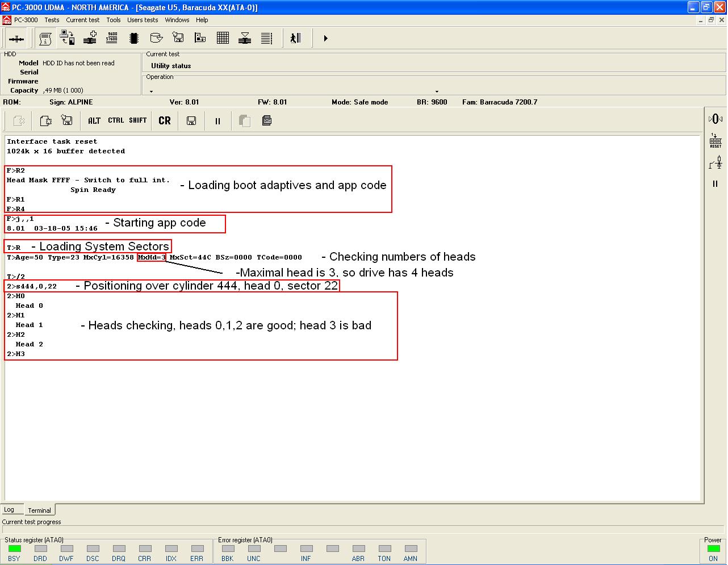
Task: Click the 'Mode: Safe mode' status text
Action: tap(360, 102)
